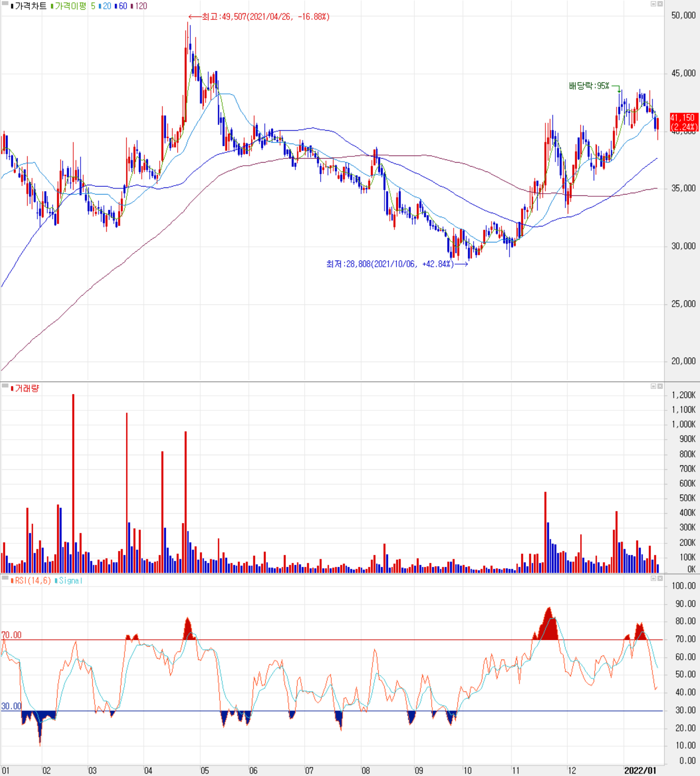The height and width of the screenshot is (776, 700).
Task: Click the current price tag 41,150
Action: (684, 122)
